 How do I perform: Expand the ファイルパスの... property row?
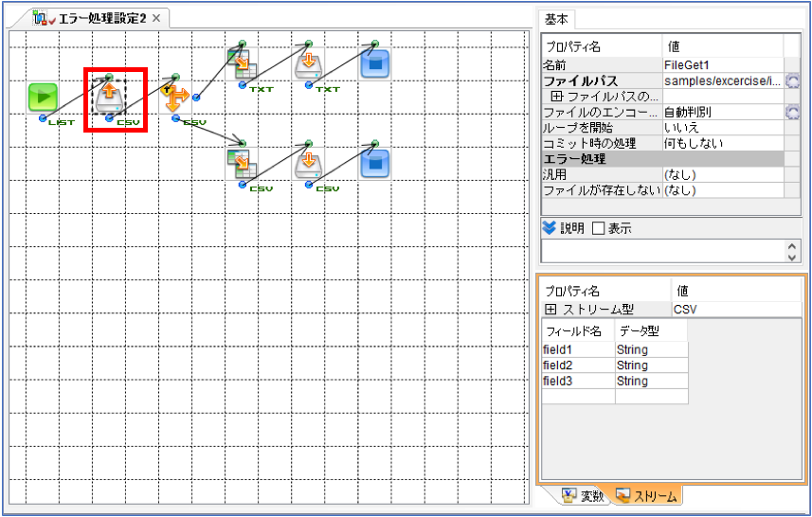557,97
